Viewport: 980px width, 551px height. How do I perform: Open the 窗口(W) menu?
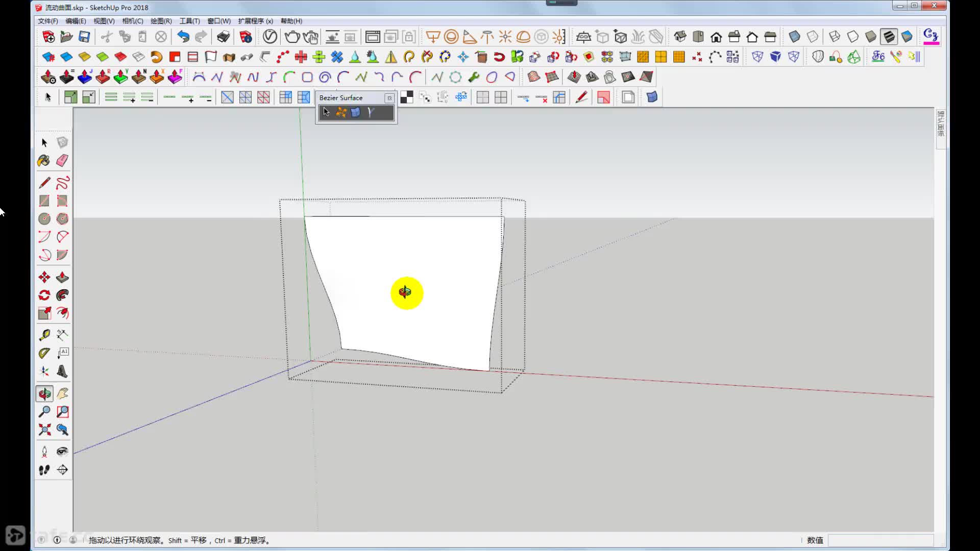click(219, 21)
